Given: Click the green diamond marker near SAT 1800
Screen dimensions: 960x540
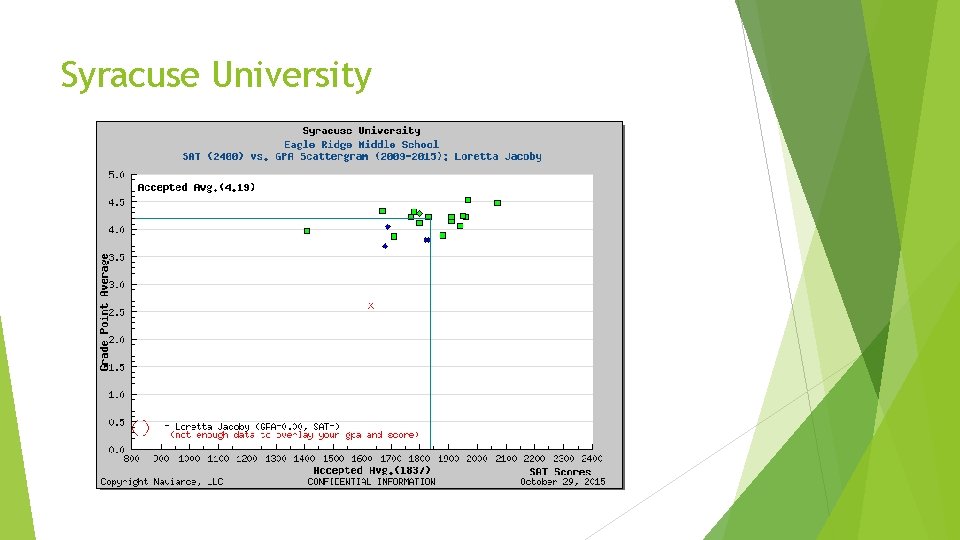Looking at the screenshot, I should (419, 214).
